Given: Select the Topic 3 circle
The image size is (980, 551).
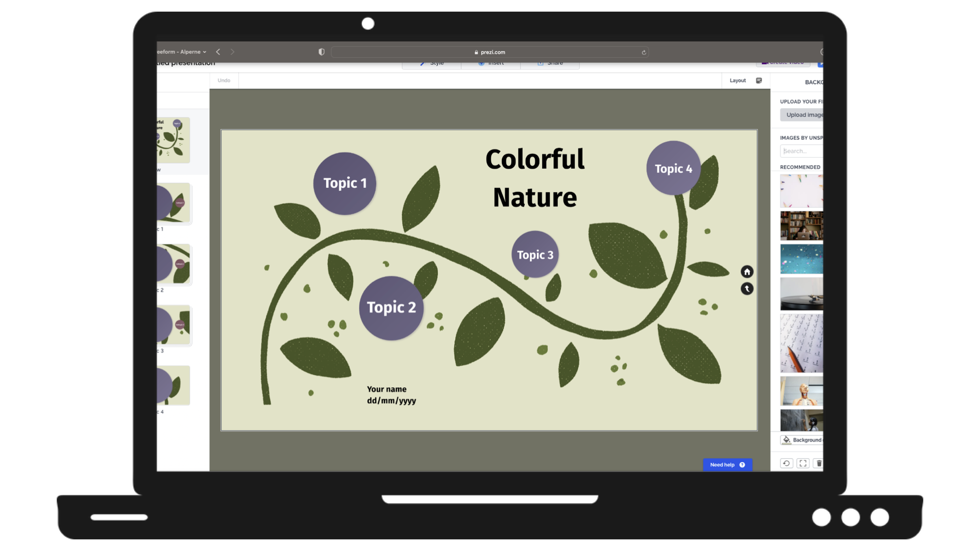Looking at the screenshot, I should [x=535, y=255].
